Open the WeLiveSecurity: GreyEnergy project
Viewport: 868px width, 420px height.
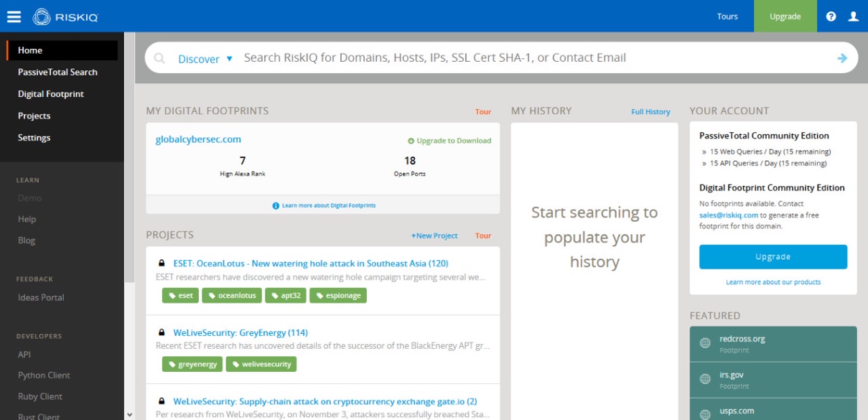click(241, 333)
